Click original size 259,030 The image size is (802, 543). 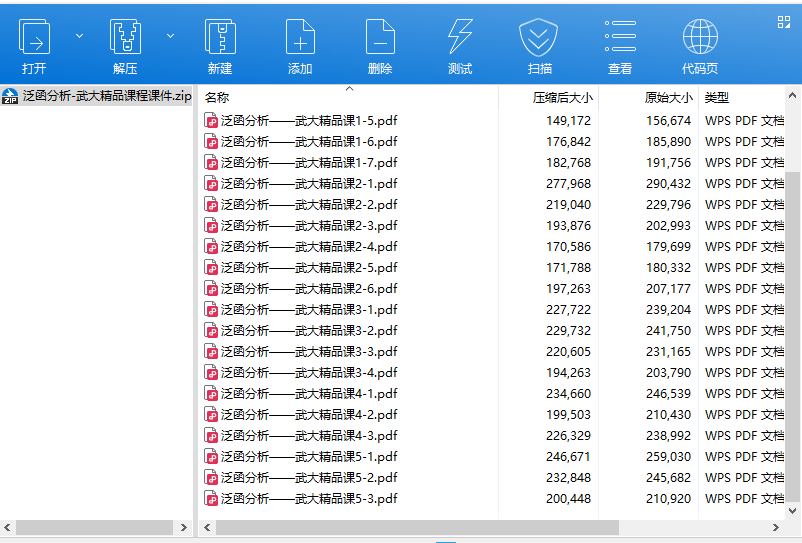click(x=669, y=456)
